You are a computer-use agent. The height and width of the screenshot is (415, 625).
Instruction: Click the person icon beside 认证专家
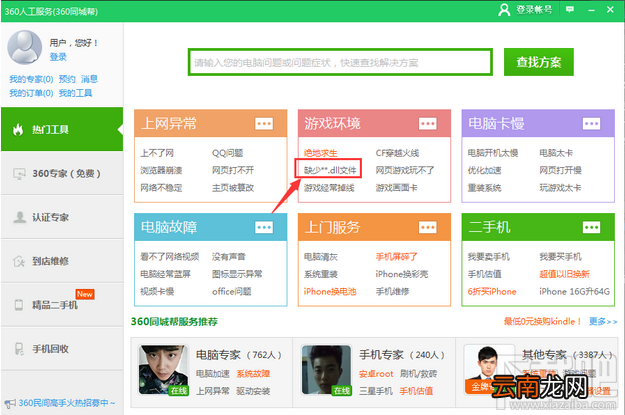pos(19,217)
